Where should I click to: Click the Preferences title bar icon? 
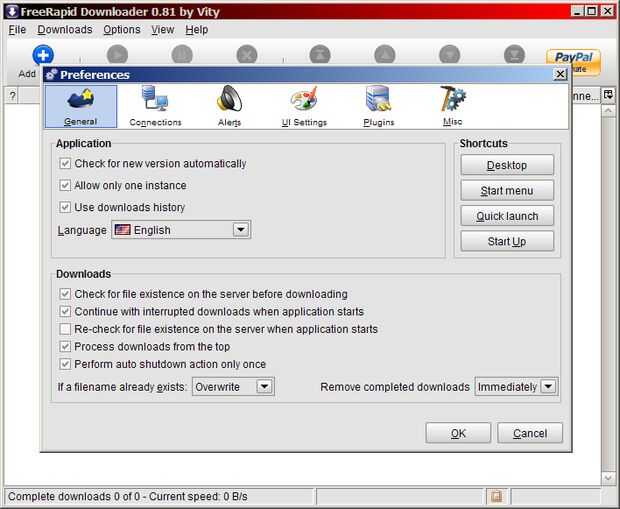(x=51, y=74)
